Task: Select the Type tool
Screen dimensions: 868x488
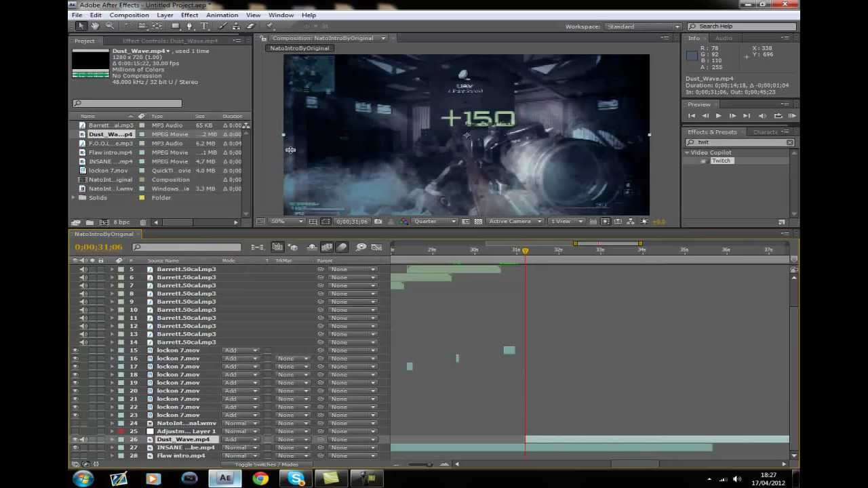Action: click(x=204, y=26)
